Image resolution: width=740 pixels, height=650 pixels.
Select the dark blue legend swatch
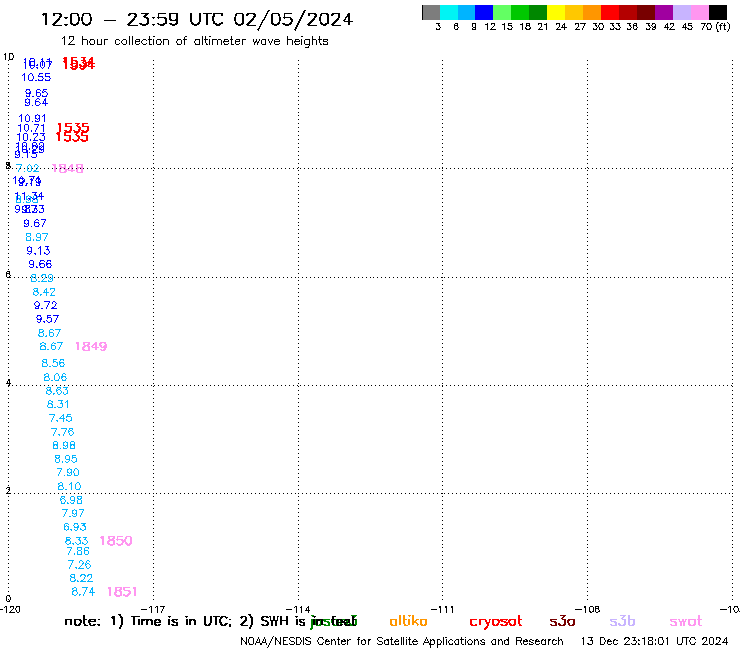click(484, 12)
